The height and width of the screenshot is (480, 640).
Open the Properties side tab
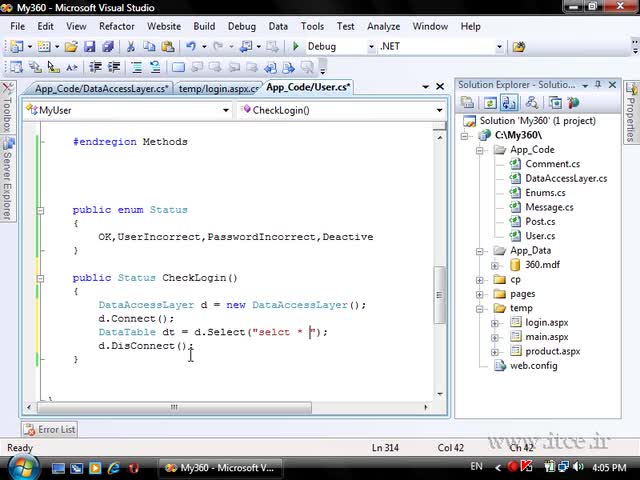coord(631,112)
